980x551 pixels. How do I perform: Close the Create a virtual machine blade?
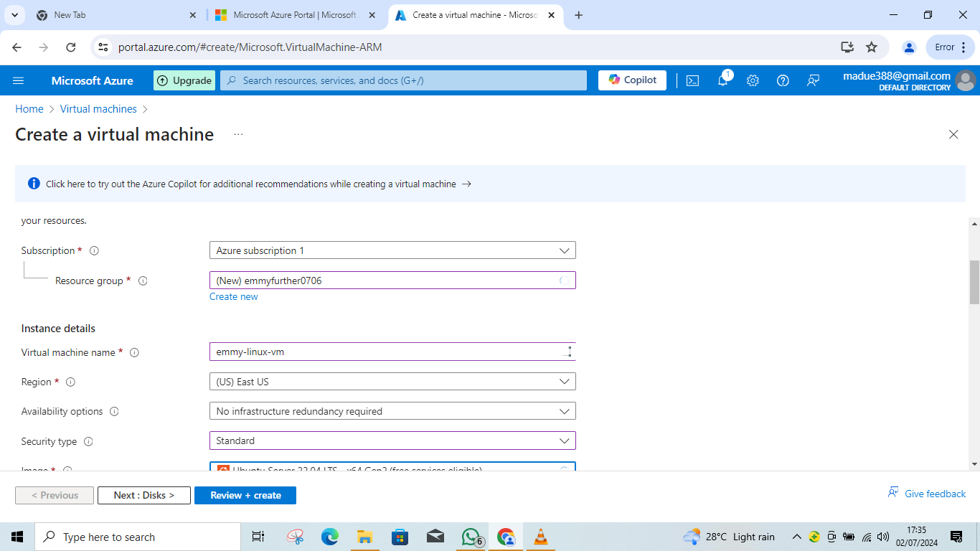pyautogui.click(x=953, y=134)
